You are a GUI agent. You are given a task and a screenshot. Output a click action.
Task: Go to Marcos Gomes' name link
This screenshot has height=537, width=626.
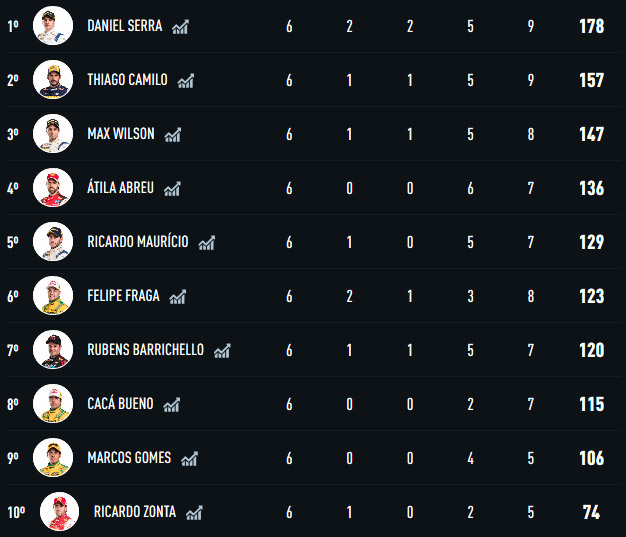[129, 458]
